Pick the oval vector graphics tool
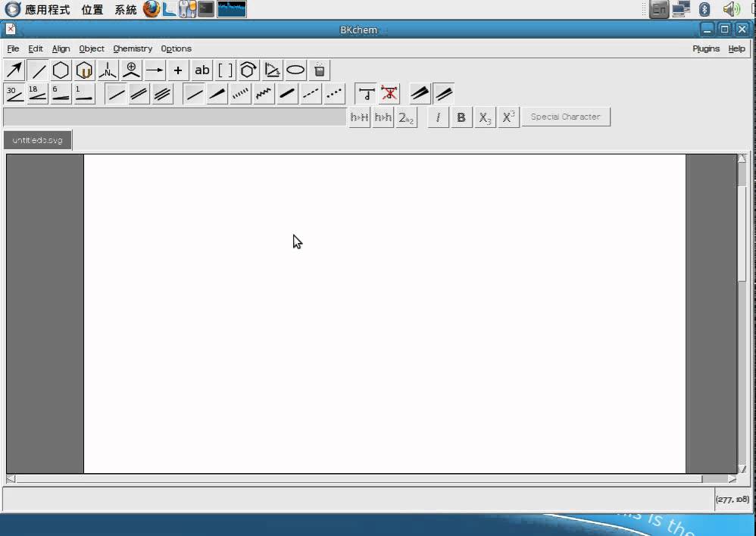 pyautogui.click(x=295, y=70)
